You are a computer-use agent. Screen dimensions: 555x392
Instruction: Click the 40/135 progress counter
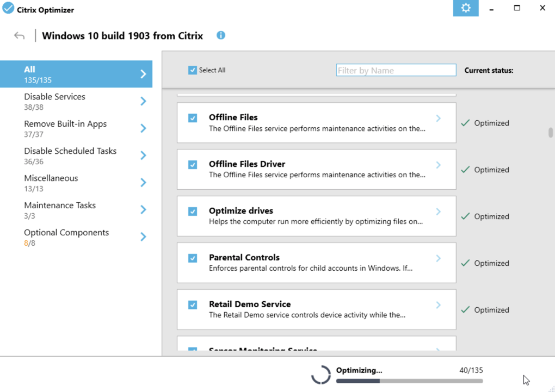click(x=471, y=370)
